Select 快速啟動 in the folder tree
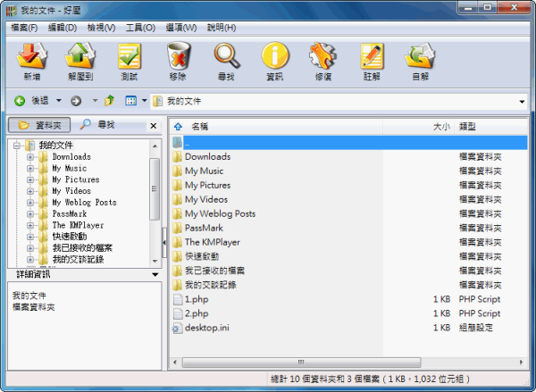This screenshot has height=392, width=536. pos(70,237)
